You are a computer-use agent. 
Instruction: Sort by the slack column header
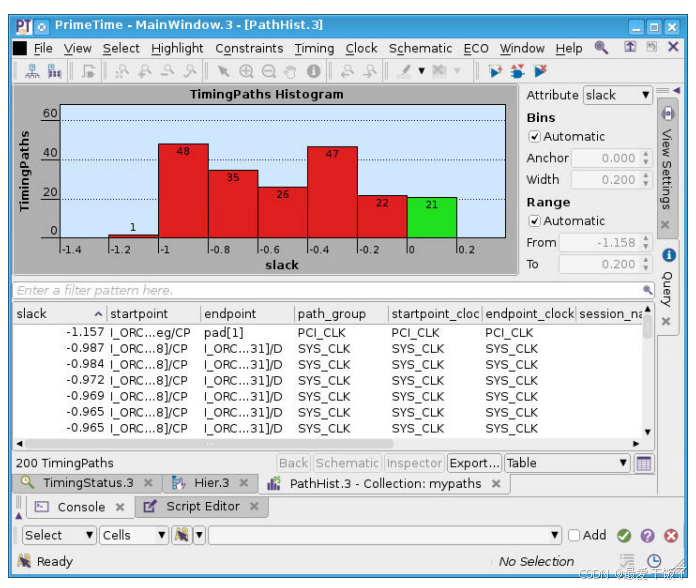(59, 314)
